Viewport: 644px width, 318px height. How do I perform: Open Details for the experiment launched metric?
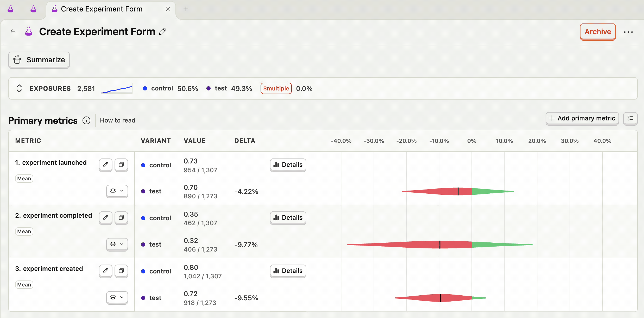pyautogui.click(x=288, y=165)
